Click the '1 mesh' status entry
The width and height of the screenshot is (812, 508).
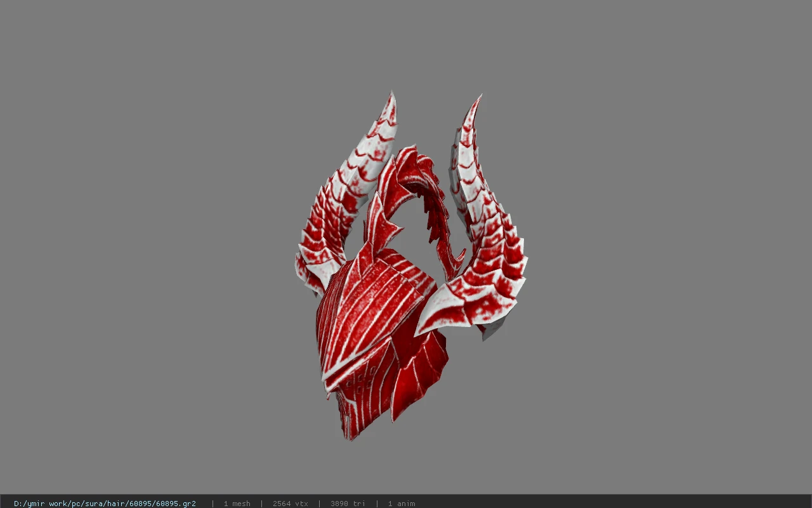point(237,504)
